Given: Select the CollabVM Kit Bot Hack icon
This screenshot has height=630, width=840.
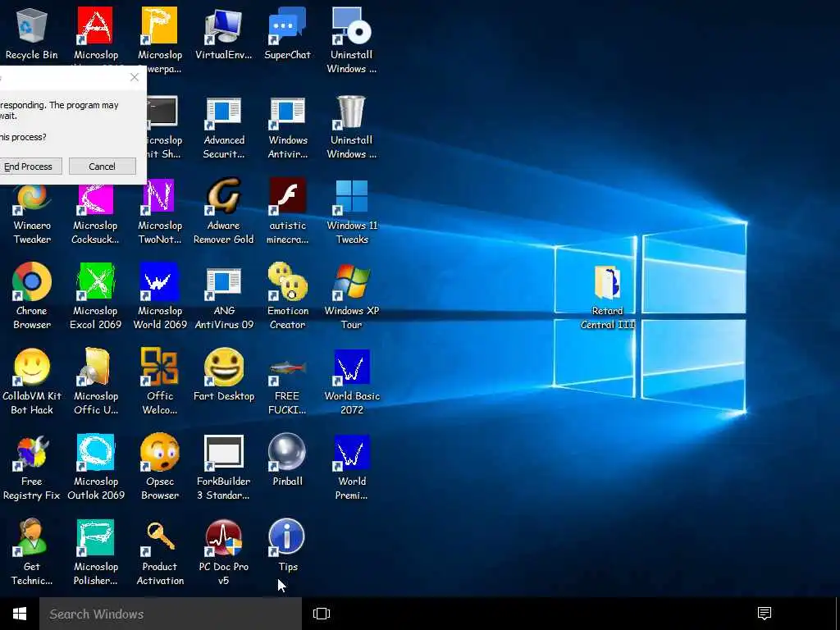Looking at the screenshot, I should click(32, 367).
